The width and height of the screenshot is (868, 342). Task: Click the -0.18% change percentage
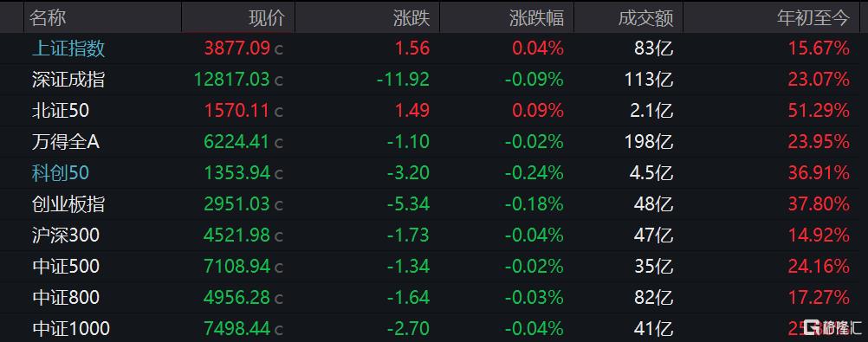(534, 204)
